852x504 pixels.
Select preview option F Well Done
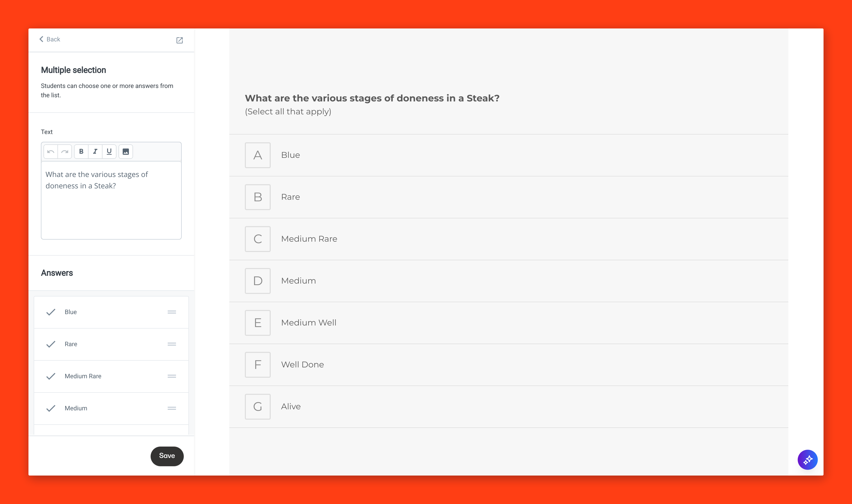(x=258, y=365)
